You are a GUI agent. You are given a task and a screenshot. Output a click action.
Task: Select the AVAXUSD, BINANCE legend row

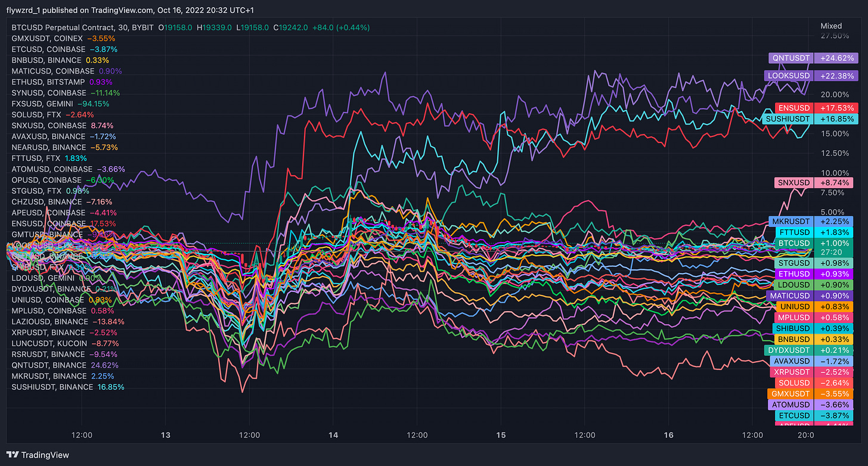pos(64,136)
